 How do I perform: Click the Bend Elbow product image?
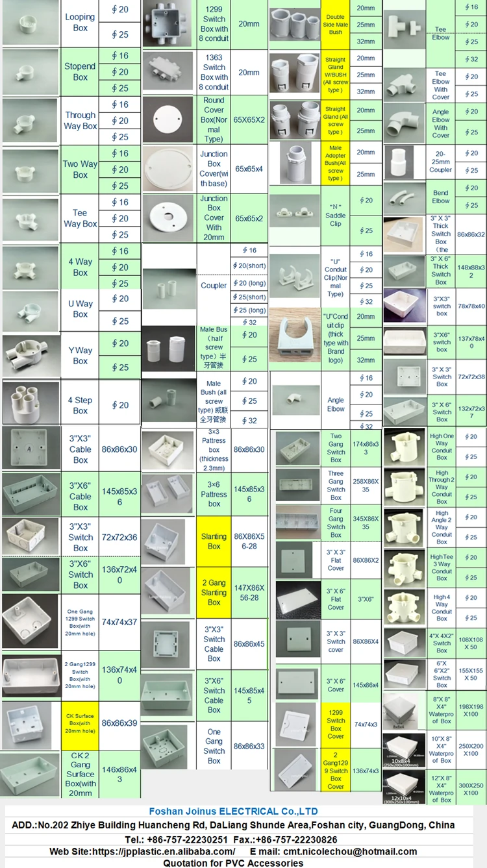(x=404, y=197)
